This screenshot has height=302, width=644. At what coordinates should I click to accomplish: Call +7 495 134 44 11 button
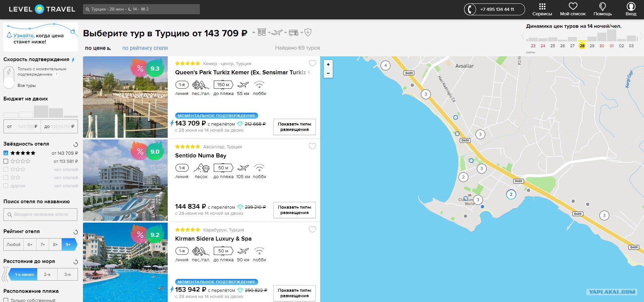(x=494, y=9)
